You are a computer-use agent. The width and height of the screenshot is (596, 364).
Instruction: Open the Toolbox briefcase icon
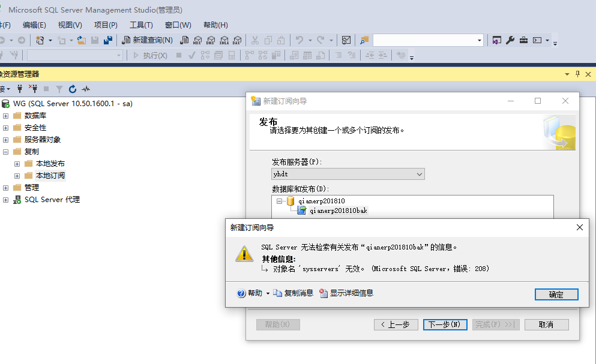coord(523,40)
